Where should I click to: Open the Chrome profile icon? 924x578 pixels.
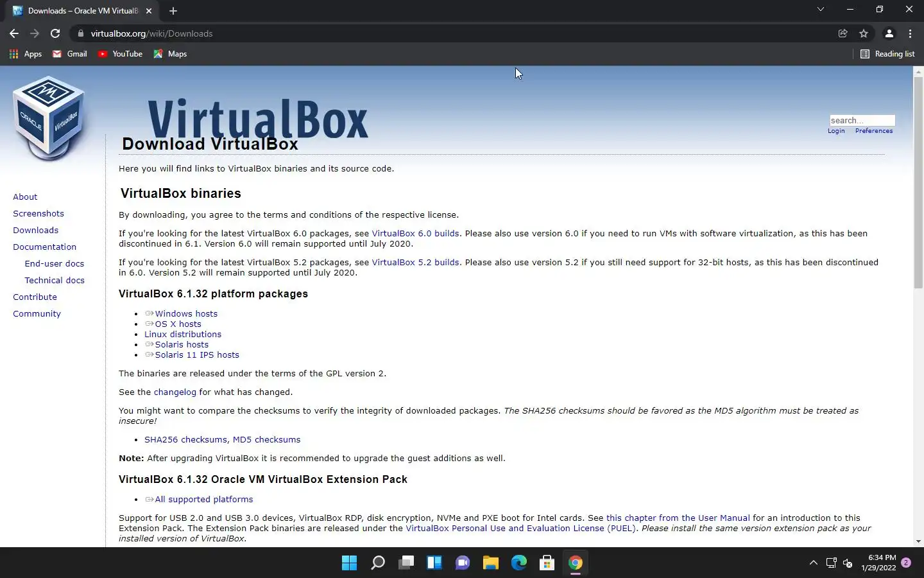tap(889, 33)
